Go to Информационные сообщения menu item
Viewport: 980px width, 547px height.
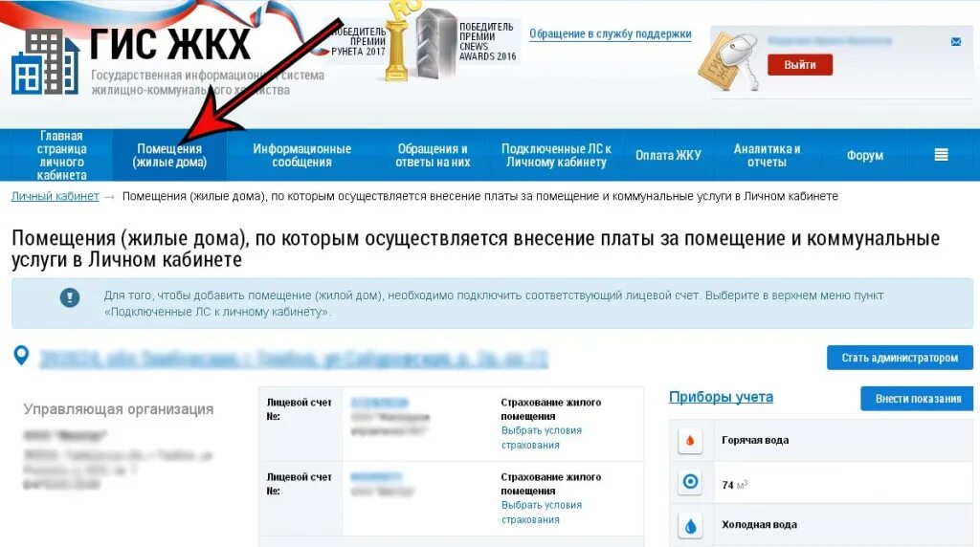click(301, 156)
